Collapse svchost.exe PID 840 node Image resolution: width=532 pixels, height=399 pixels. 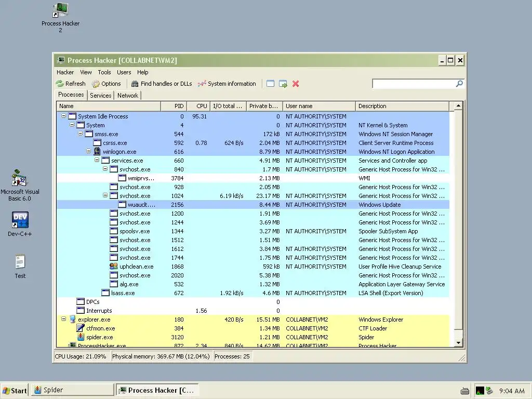(105, 169)
